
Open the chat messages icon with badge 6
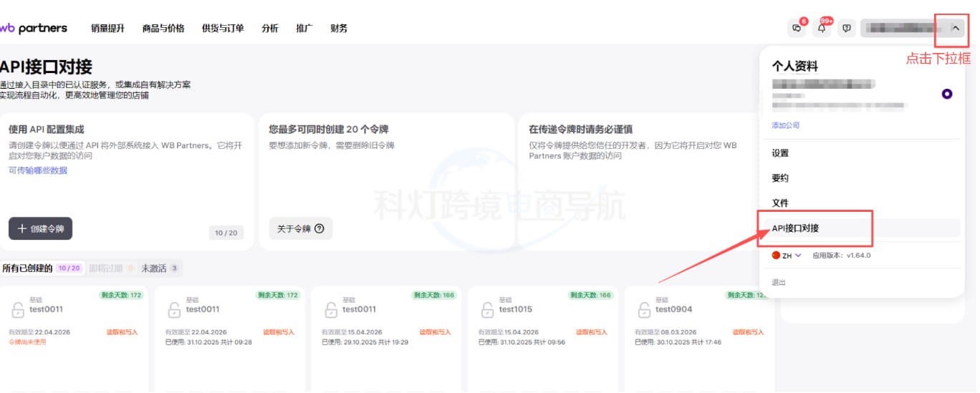coord(797,29)
